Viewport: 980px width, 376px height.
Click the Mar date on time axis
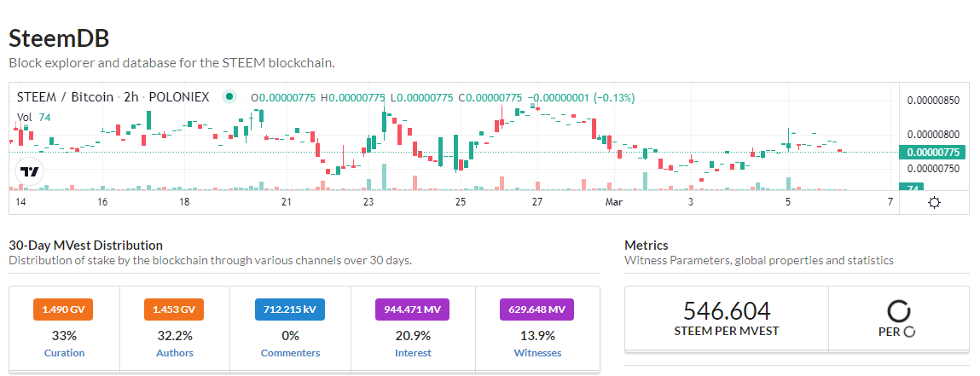click(x=612, y=202)
